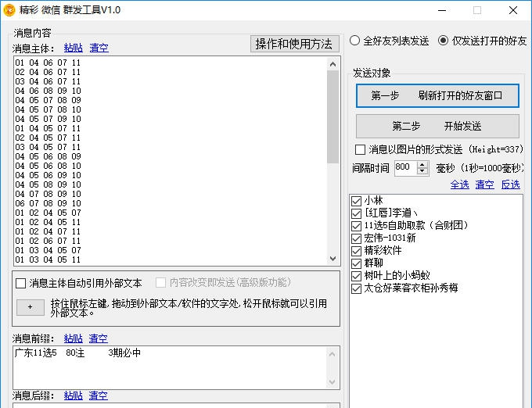Screen dimensions: 532x408
Task: Uncheck the 宏伟-1031新 recipient checkbox
Action: pos(356,238)
